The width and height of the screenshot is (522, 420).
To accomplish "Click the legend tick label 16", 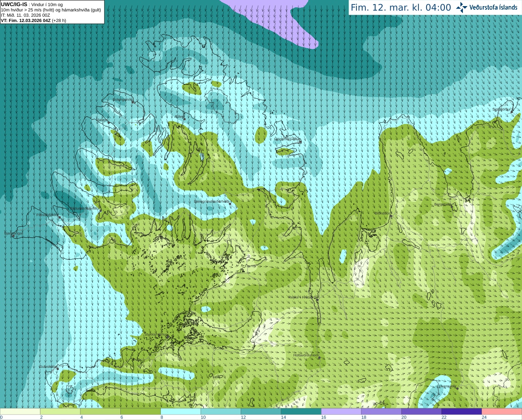I will pos(323,417).
